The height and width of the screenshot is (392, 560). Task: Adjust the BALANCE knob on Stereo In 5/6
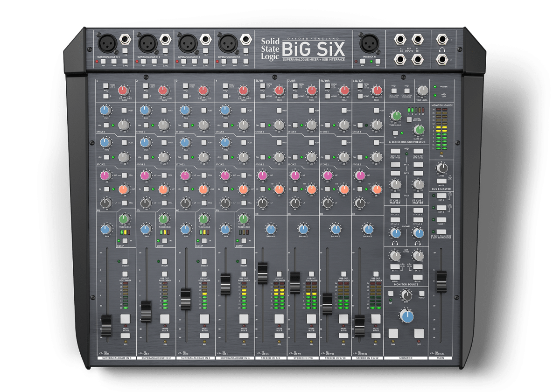[270, 229]
